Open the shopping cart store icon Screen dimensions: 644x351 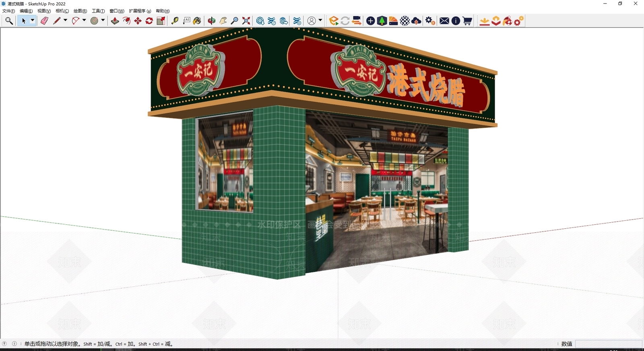tap(467, 21)
